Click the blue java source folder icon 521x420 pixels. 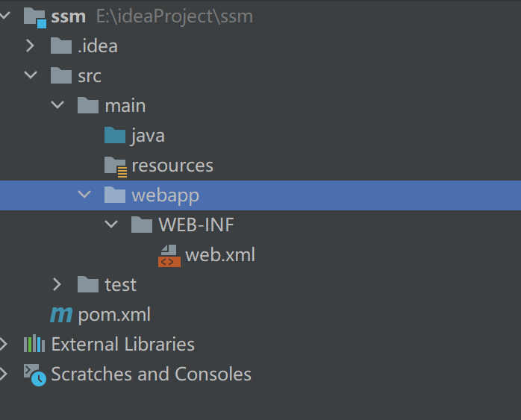[x=115, y=136]
